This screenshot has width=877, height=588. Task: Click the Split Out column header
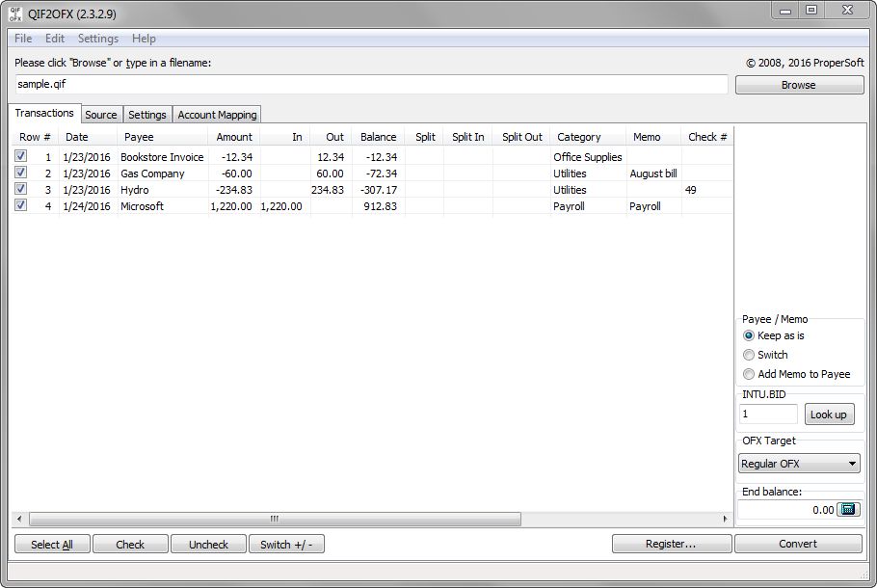(x=521, y=137)
